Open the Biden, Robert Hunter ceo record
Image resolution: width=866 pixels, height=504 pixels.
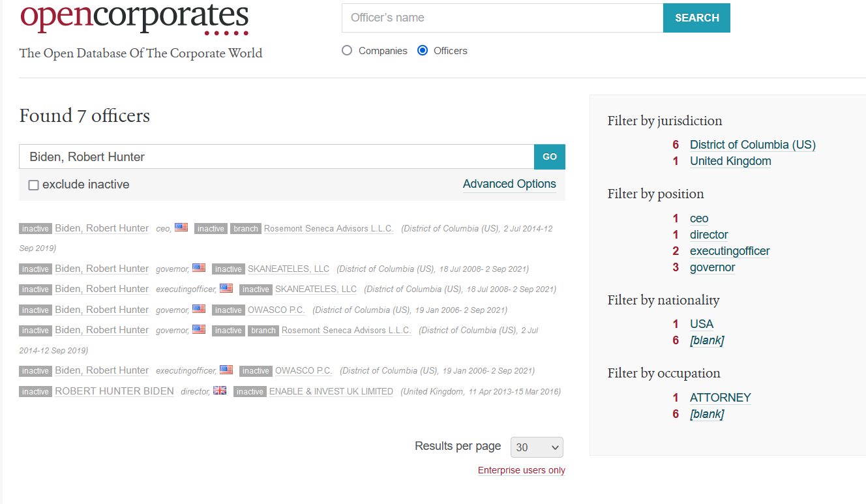(x=102, y=228)
